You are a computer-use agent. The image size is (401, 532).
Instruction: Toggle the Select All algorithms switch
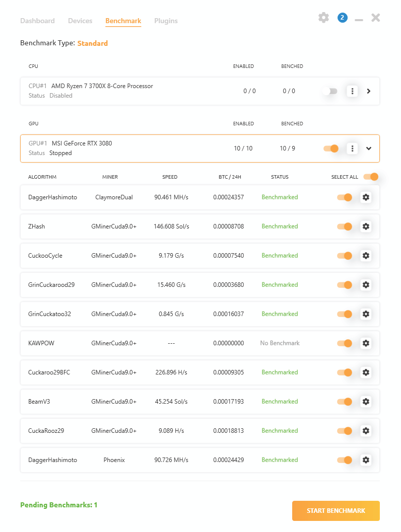[371, 177]
